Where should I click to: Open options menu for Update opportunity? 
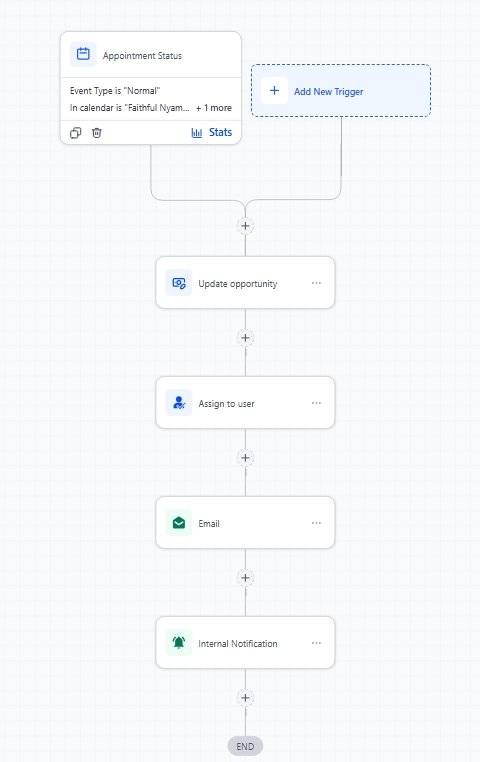(x=316, y=283)
